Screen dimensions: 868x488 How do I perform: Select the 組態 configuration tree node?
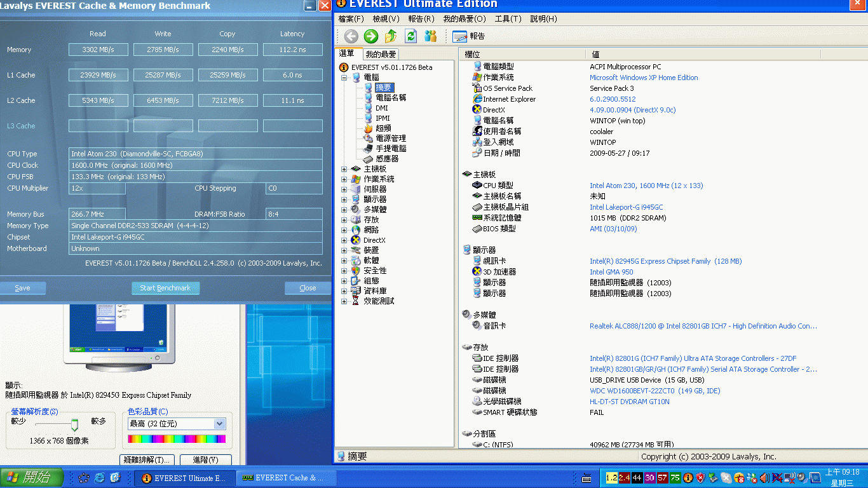click(371, 281)
